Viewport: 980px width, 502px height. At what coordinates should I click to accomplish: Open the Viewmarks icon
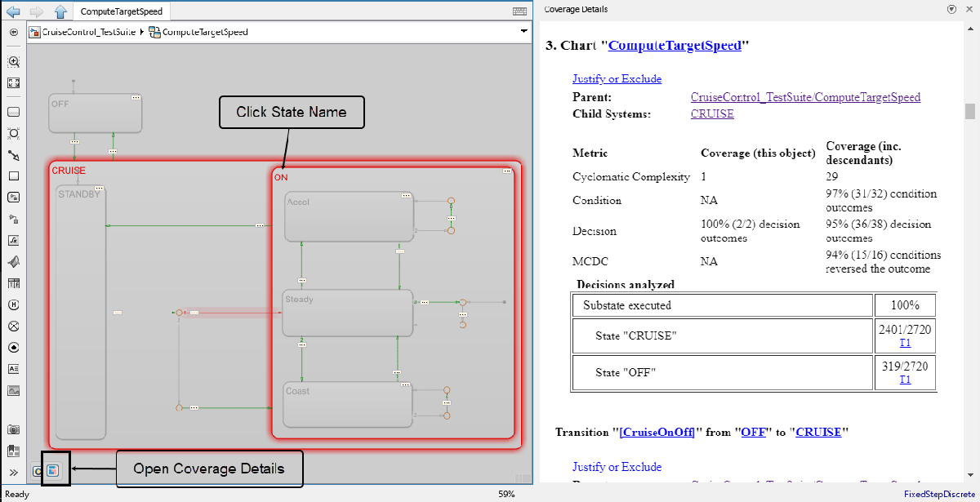(14, 451)
